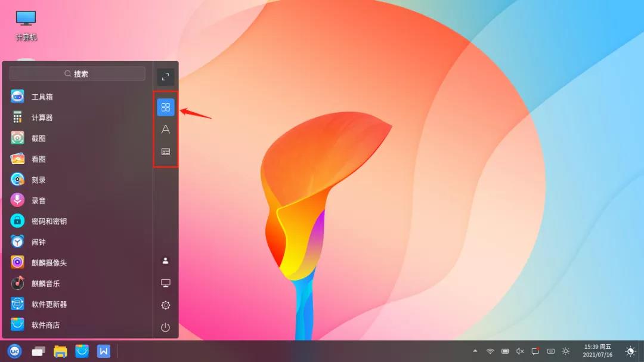Open the 截图 screenshot tool
This screenshot has width=644, height=362.
pos(39,138)
